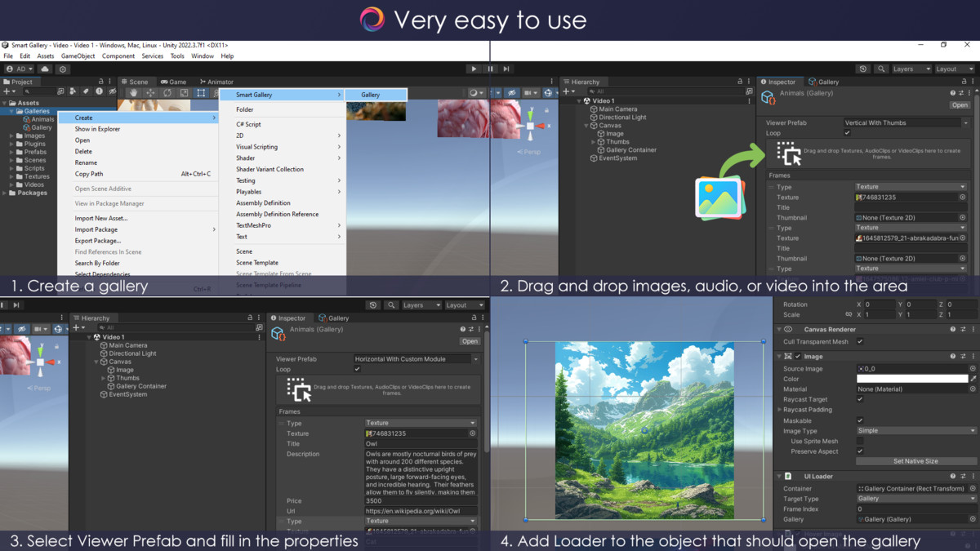Click the Title field containing Owl
This screenshot has width=980, height=551.
pyautogui.click(x=421, y=444)
